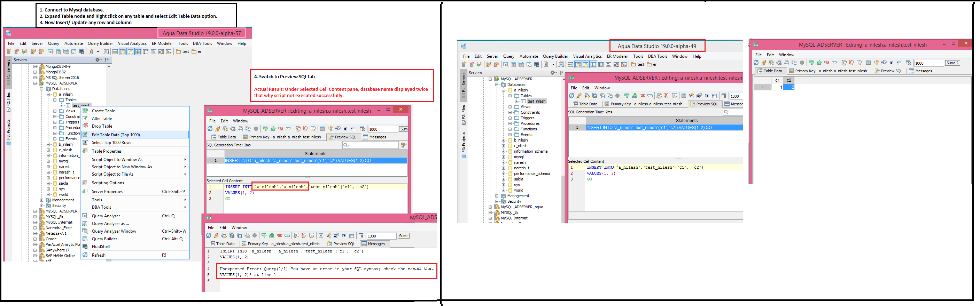Open 'Script Object to Window As' submenu arrow
The height and width of the screenshot is (306, 980).
(x=185, y=160)
